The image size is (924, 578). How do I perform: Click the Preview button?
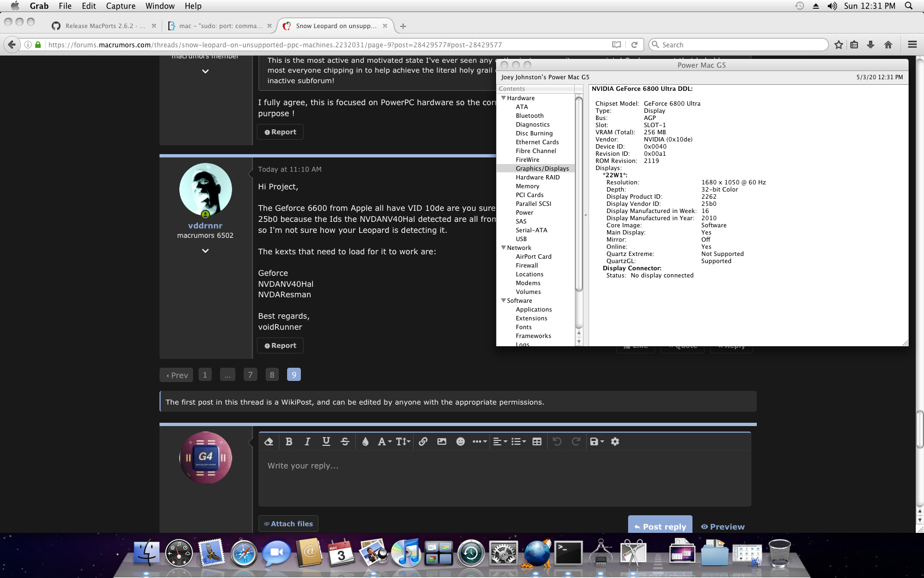tap(723, 527)
